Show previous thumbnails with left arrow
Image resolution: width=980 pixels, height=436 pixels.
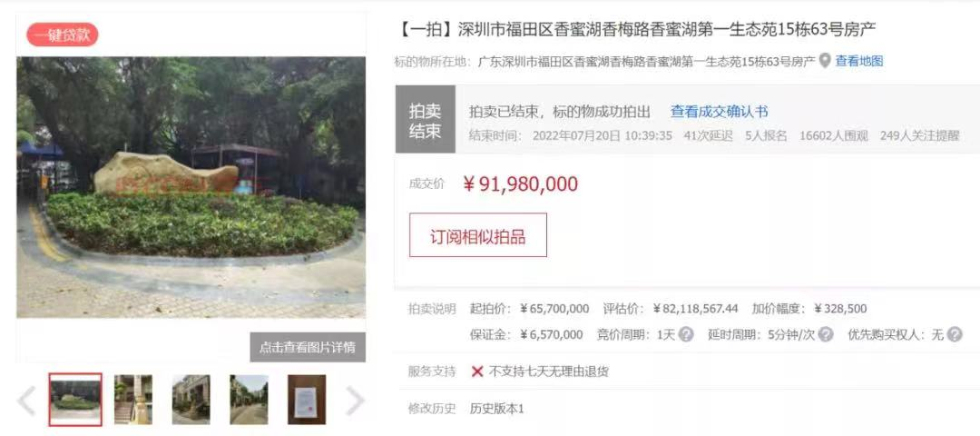[26, 401]
